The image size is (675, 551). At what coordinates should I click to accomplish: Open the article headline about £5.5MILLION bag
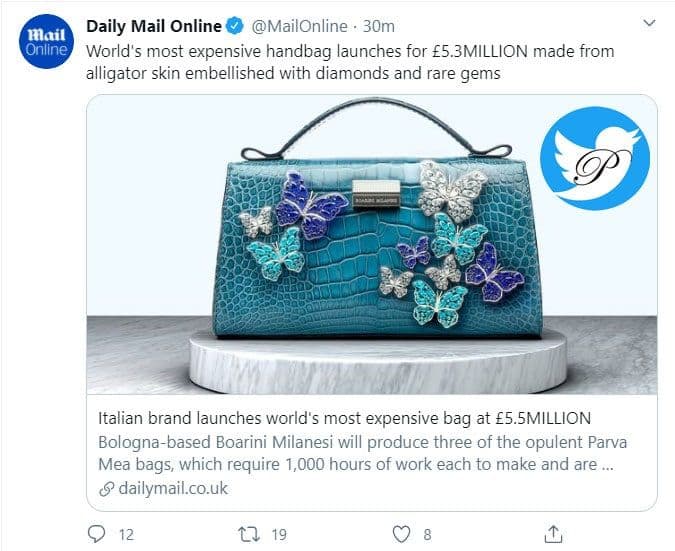(345, 418)
